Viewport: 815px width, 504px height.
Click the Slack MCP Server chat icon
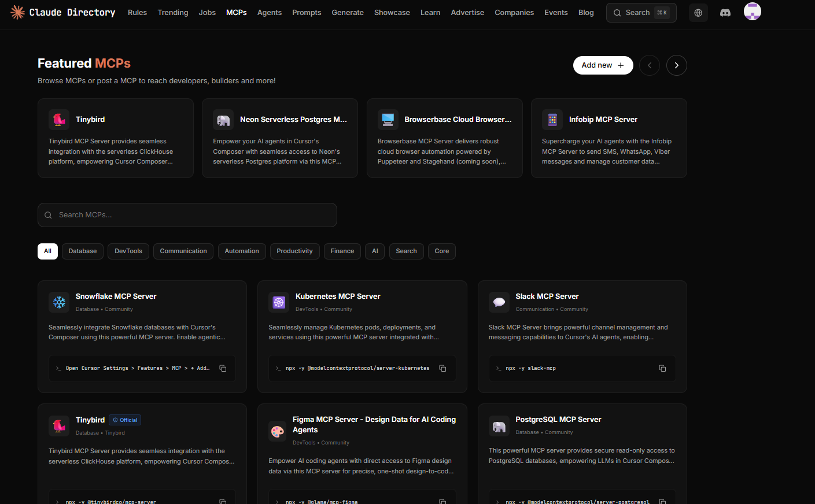click(x=499, y=302)
